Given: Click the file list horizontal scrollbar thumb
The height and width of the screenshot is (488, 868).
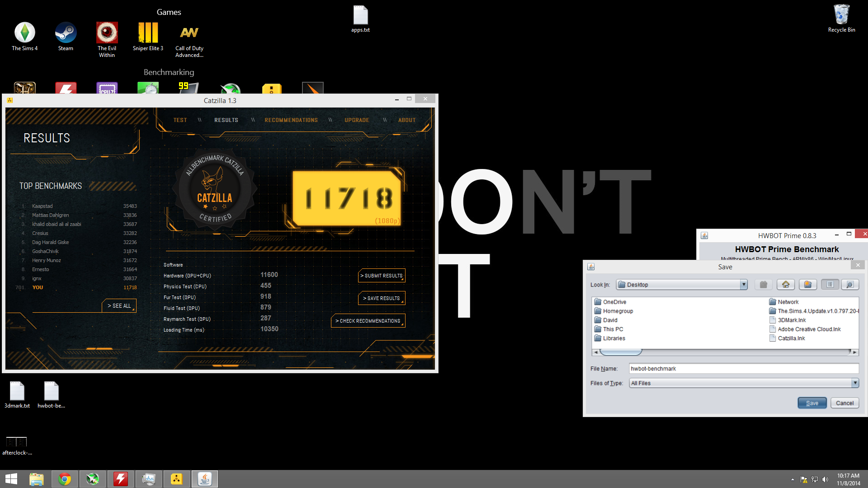Looking at the screenshot, I should point(621,352).
